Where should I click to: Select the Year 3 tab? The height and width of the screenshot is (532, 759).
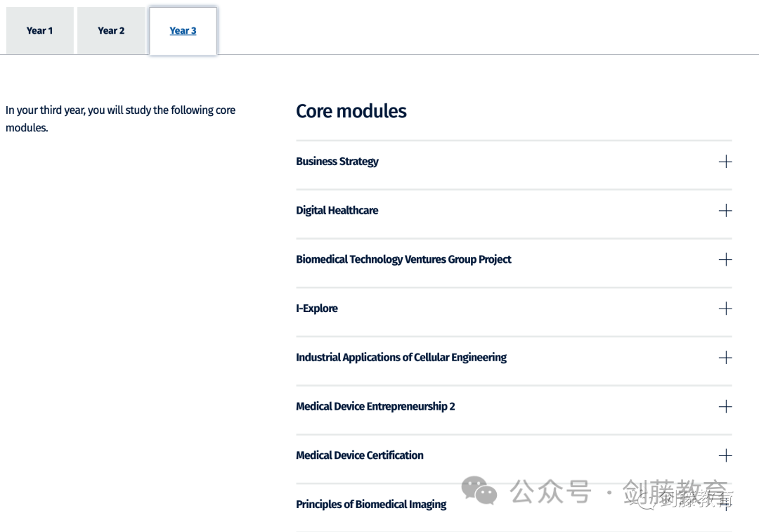click(183, 30)
